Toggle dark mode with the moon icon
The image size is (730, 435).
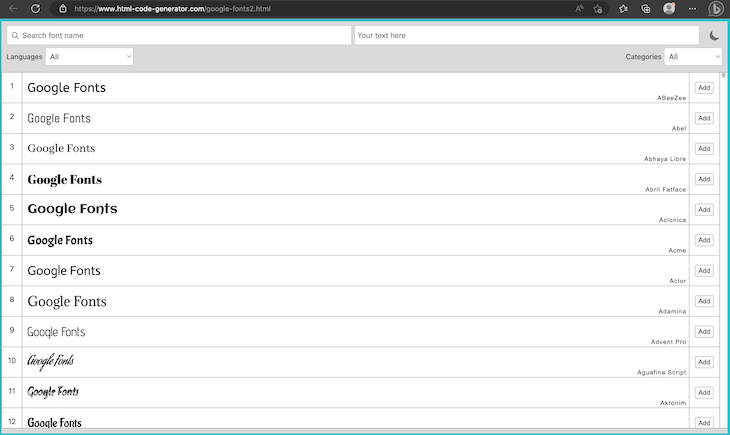point(714,36)
